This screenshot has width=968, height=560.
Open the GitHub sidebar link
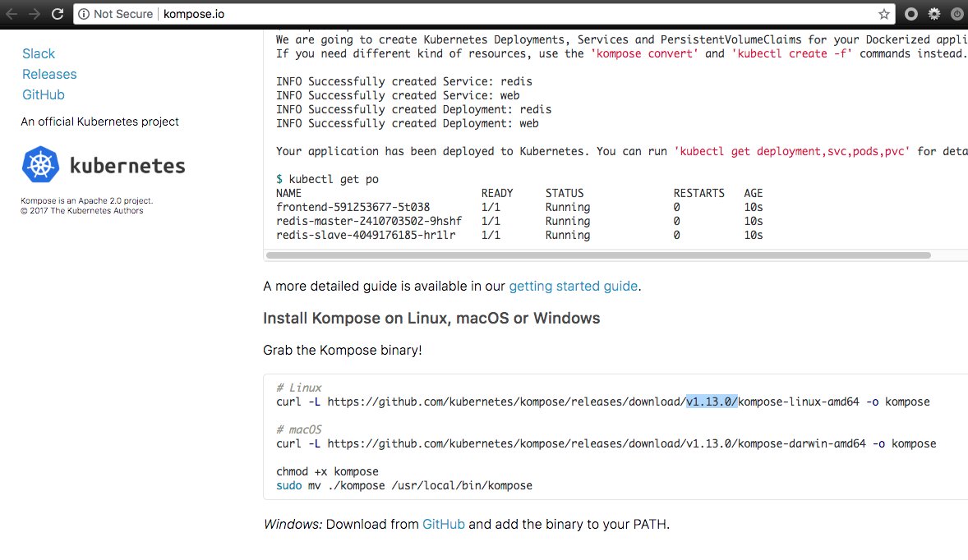(x=44, y=94)
